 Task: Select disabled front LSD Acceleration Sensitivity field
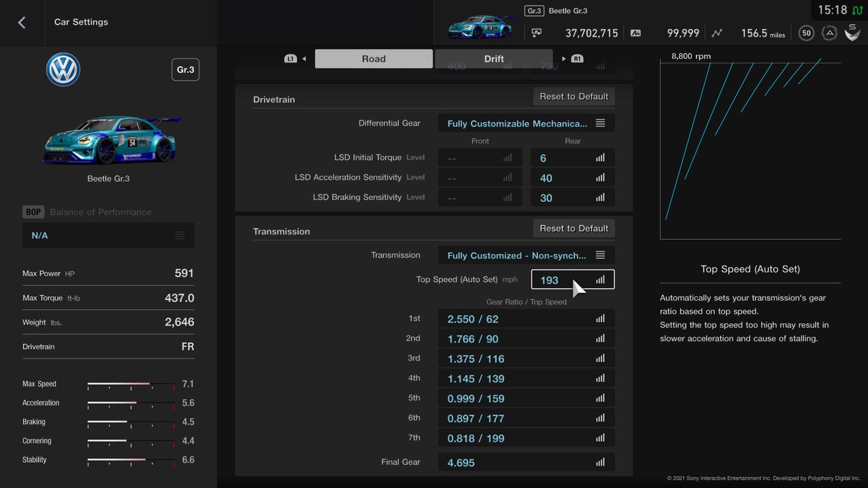(x=480, y=178)
